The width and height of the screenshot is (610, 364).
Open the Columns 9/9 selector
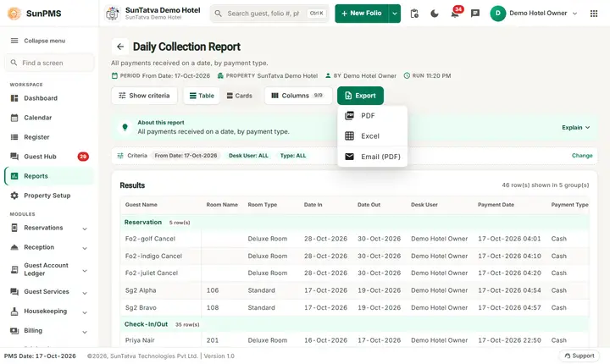(298, 96)
